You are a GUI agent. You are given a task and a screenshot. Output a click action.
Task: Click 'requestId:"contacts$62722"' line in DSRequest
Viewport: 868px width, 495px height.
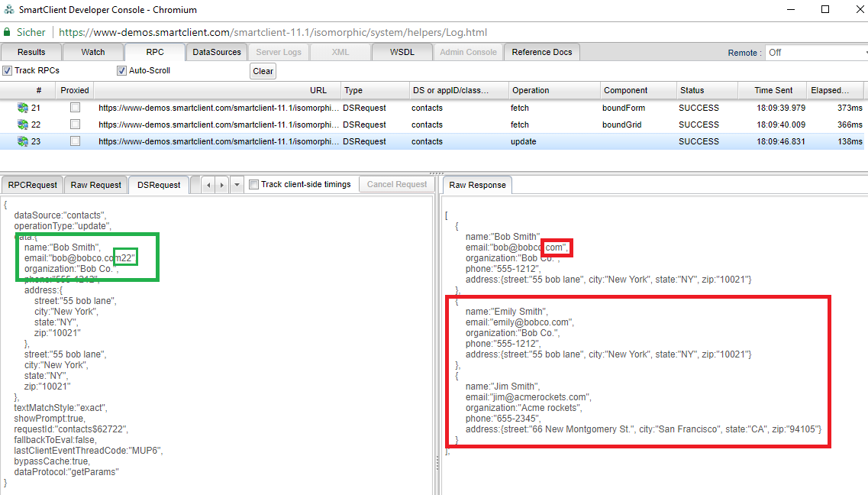[x=72, y=429]
